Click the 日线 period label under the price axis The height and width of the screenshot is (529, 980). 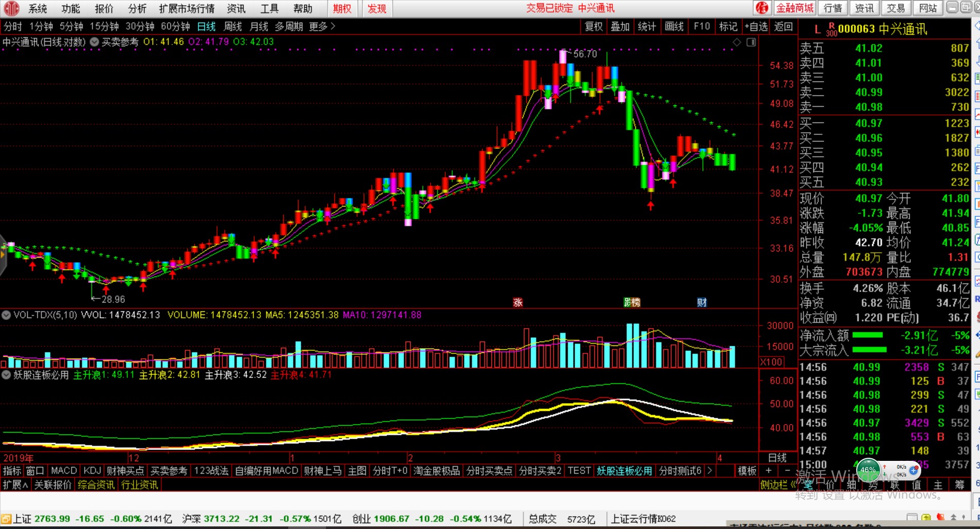point(777,458)
